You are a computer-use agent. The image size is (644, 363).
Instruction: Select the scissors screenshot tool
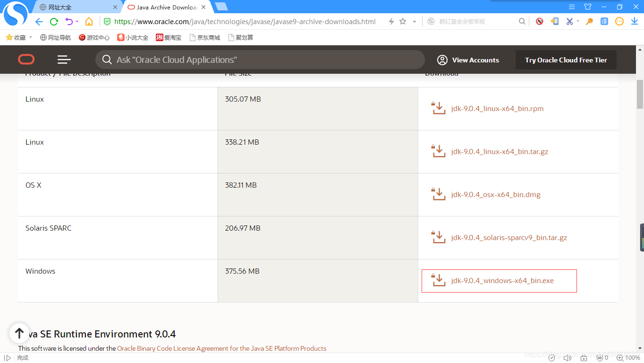point(569,21)
